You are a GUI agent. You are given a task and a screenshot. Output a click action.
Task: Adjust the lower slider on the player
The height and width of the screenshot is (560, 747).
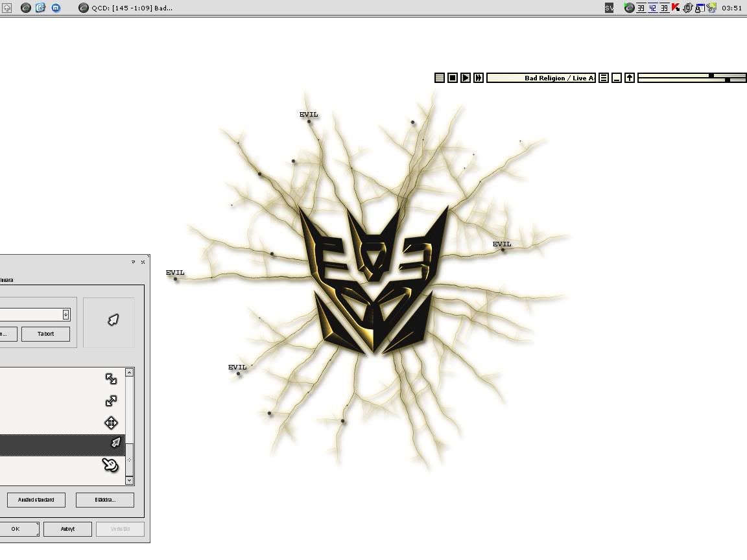point(728,80)
